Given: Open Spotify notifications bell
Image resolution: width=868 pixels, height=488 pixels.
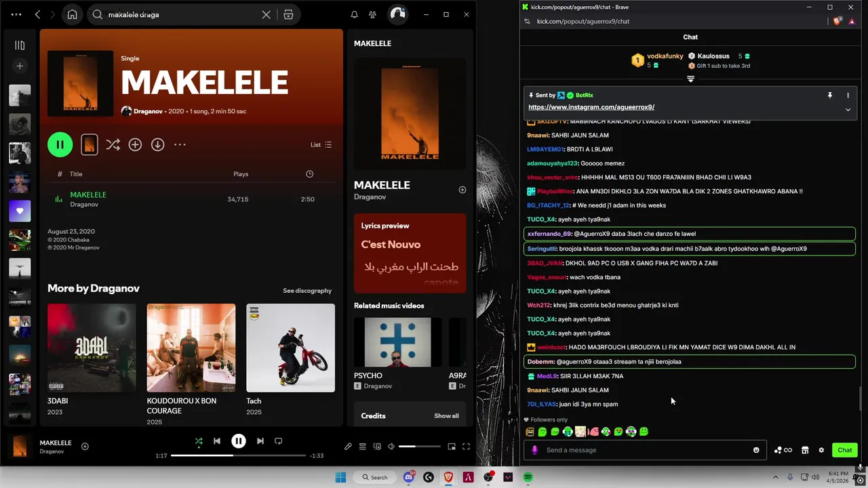Looking at the screenshot, I should pos(354,14).
